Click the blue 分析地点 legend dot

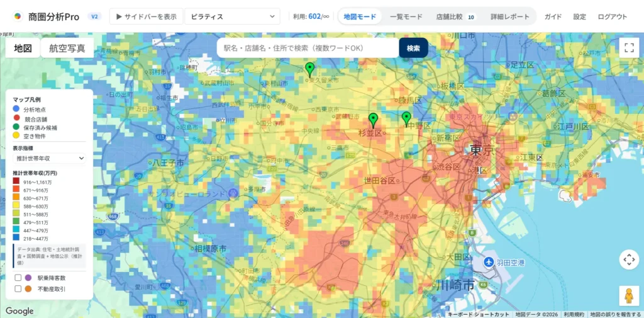(16, 109)
